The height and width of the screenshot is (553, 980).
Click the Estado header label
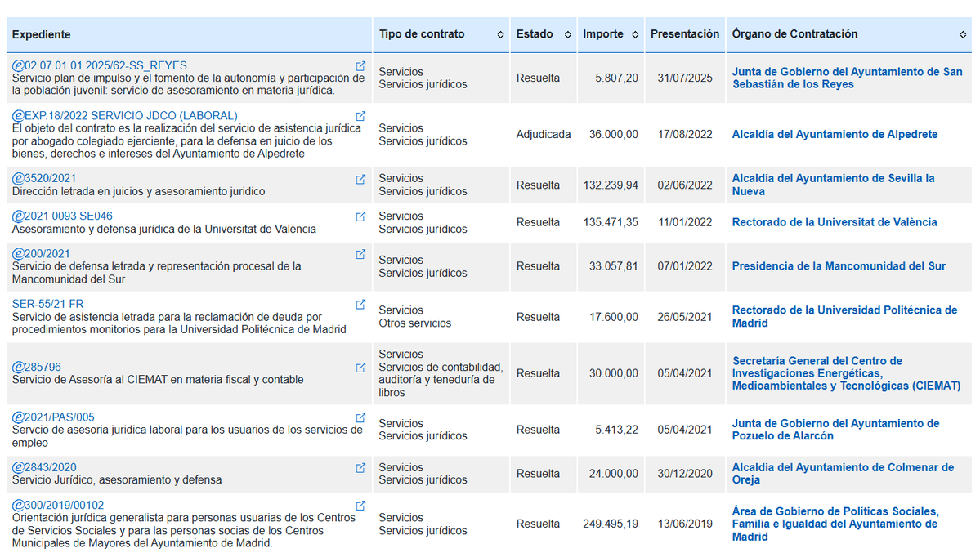pos(535,34)
